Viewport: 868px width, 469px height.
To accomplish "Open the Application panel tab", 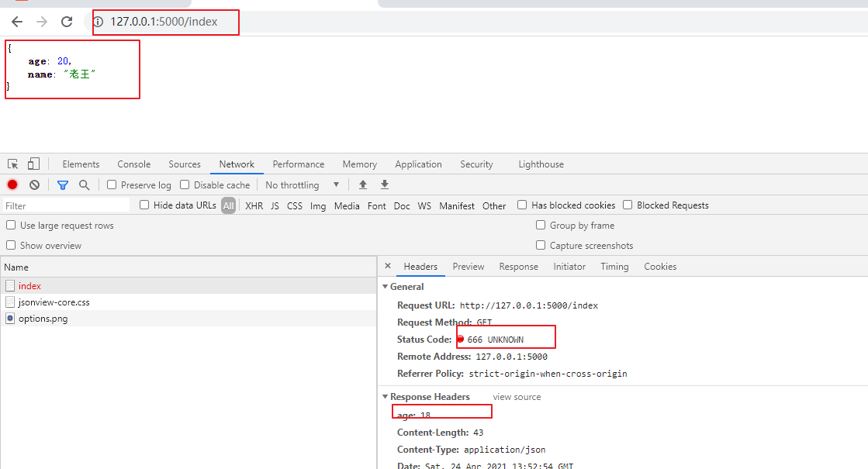I will [x=419, y=164].
